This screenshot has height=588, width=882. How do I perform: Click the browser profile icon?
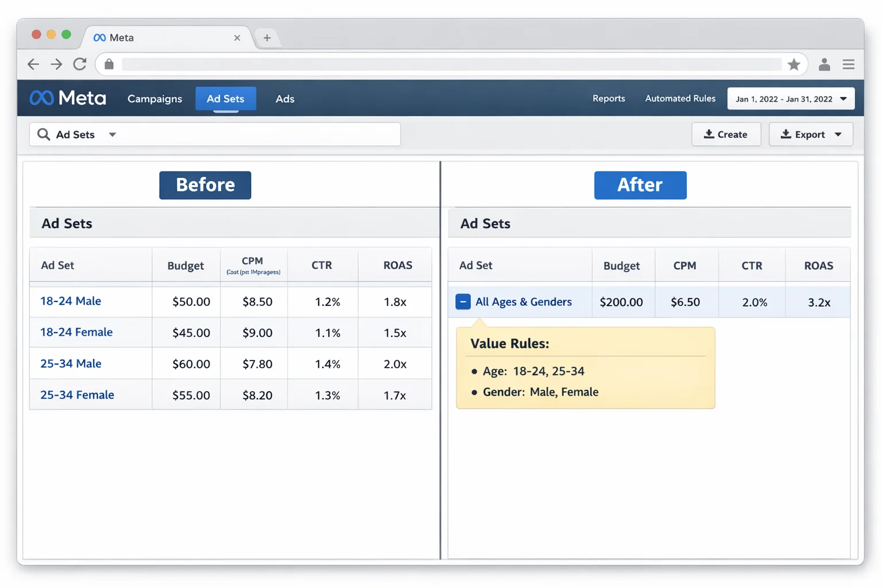coord(824,64)
